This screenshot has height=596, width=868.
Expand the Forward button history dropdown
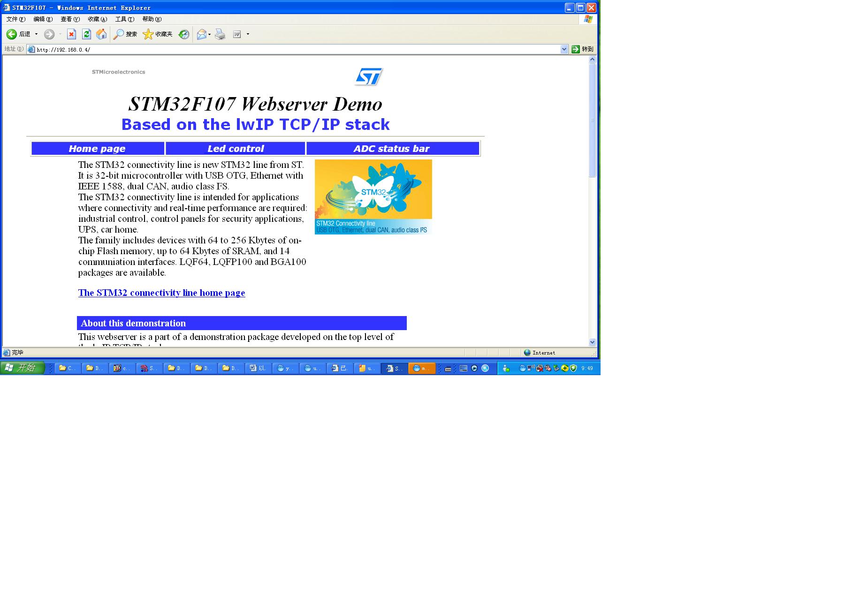pyautogui.click(x=60, y=34)
